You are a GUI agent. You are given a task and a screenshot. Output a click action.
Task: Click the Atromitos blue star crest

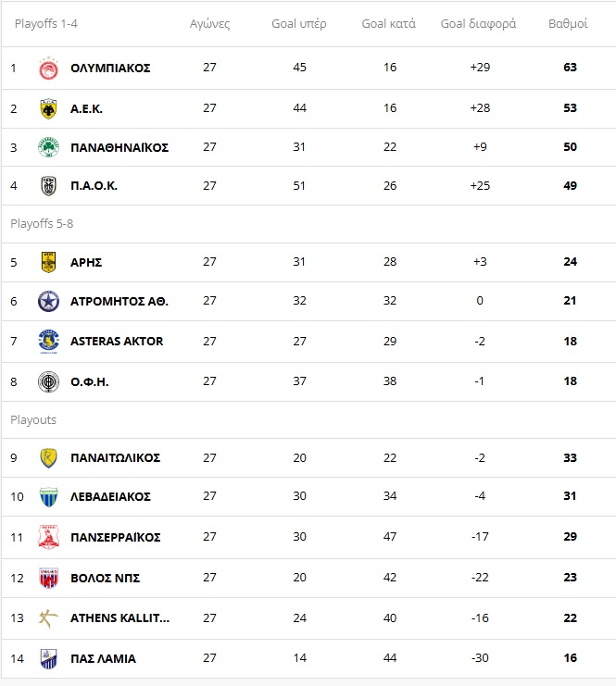(48, 301)
